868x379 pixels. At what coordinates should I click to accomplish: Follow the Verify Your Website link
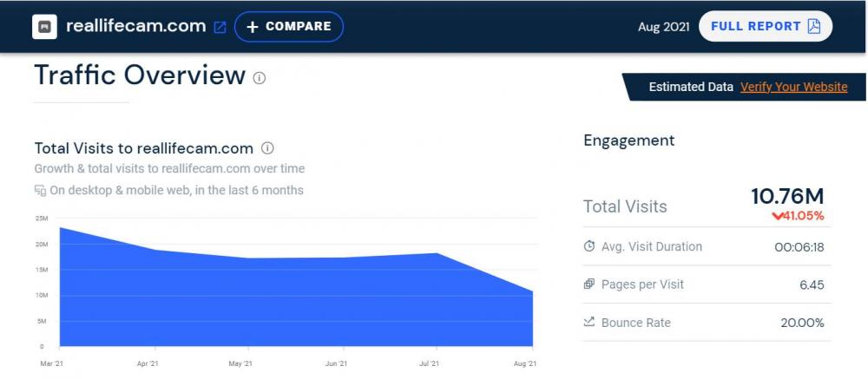coord(793,87)
